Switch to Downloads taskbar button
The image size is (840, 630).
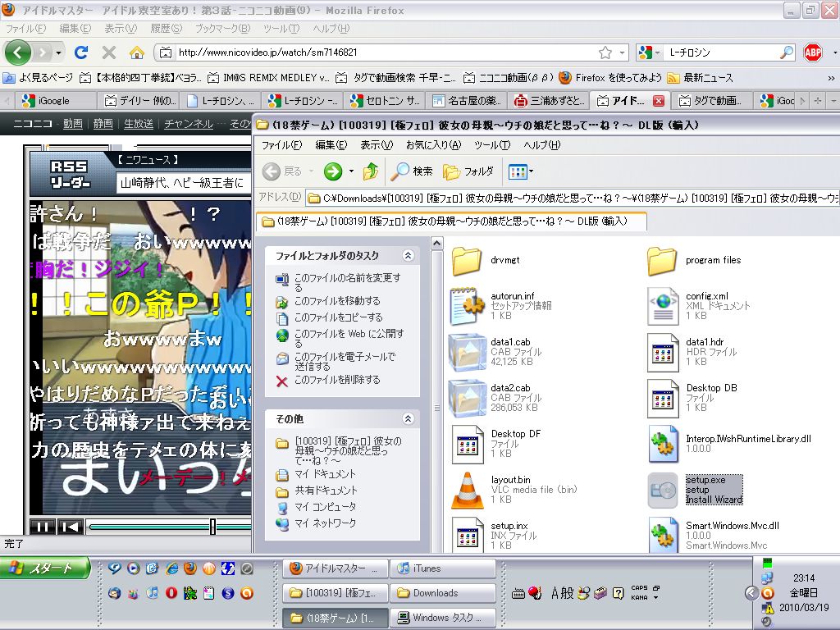click(443, 593)
